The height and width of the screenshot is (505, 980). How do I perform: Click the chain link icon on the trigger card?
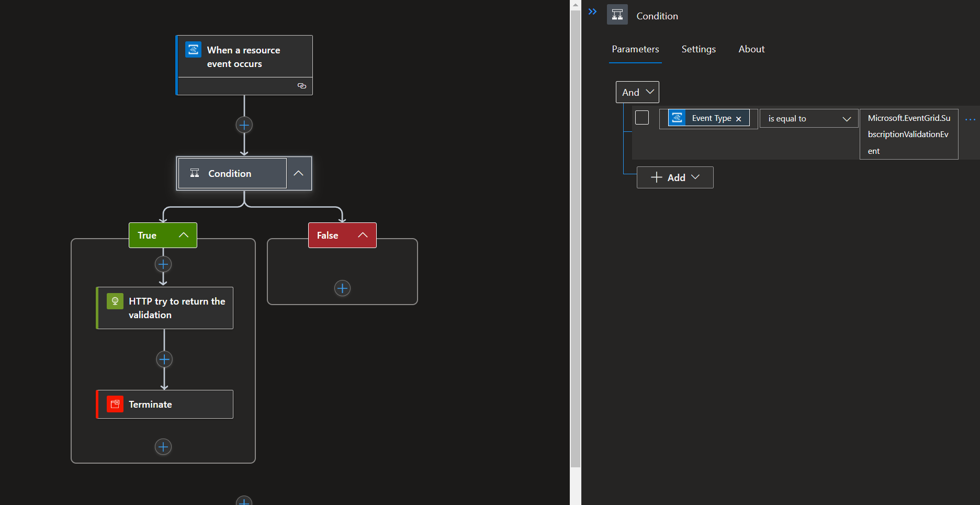click(302, 86)
